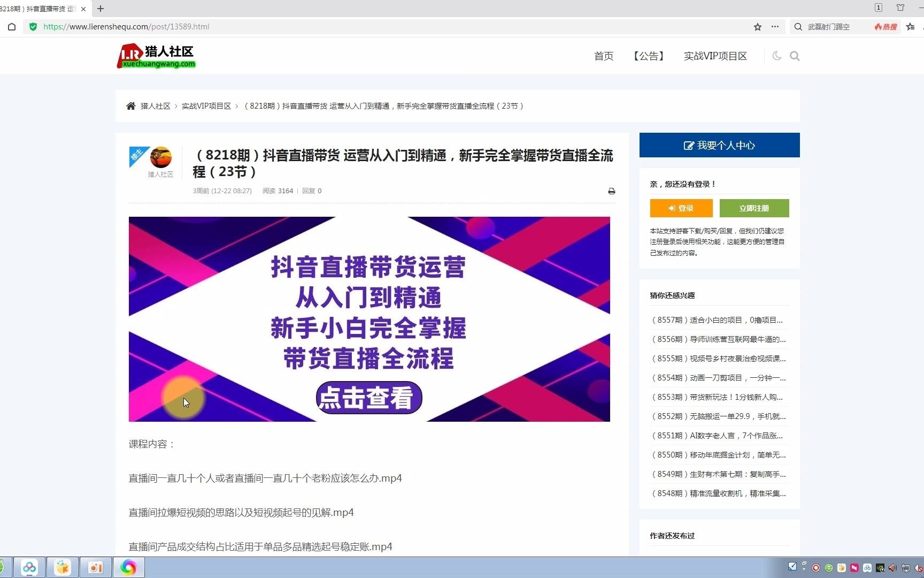Open the 热搜 hot search in the address bar
The height and width of the screenshot is (578, 924).
pyautogui.click(x=885, y=27)
